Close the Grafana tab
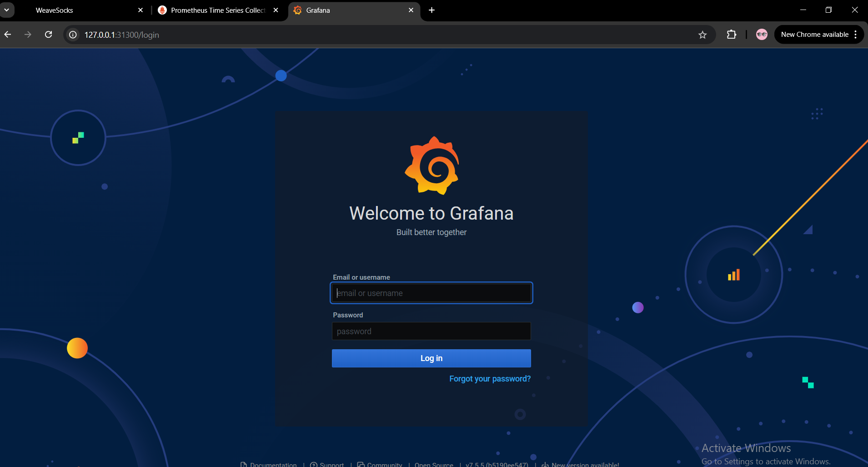The width and height of the screenshot is (868, 467). (411, 10)
